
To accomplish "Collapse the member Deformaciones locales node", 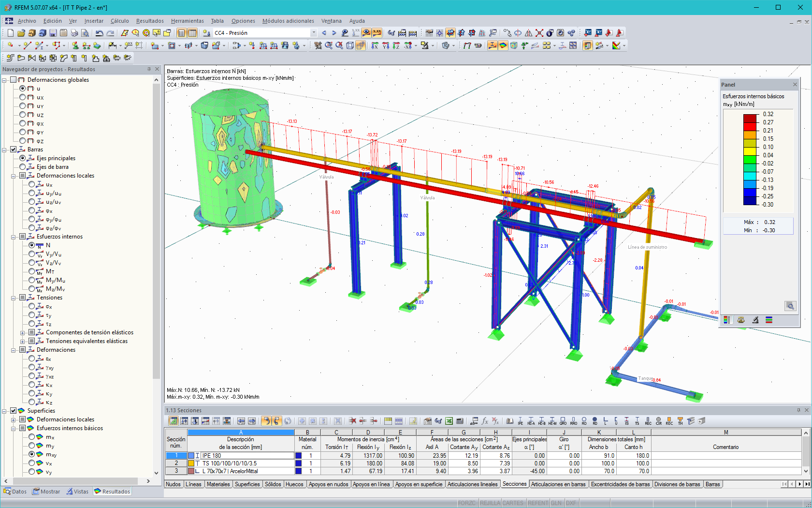I will (14, 176).
